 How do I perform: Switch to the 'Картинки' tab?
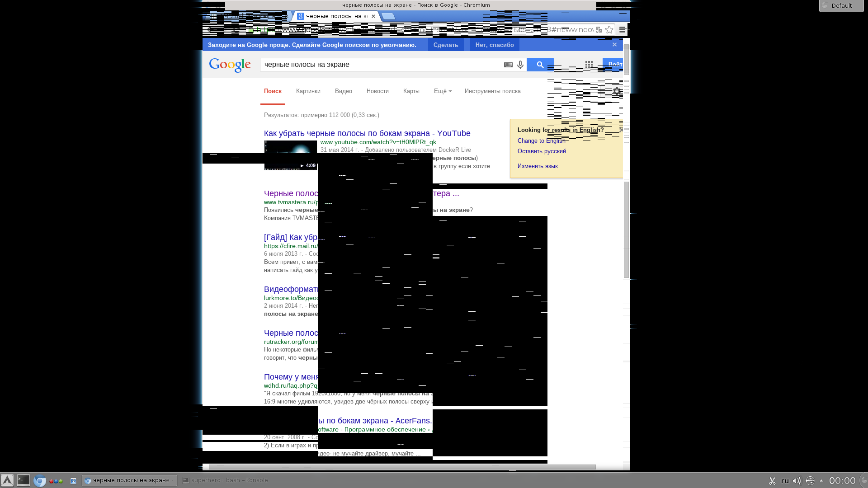pos(308,91)
